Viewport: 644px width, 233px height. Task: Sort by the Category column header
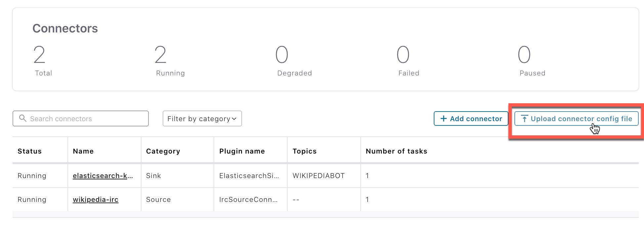point(163,151)
